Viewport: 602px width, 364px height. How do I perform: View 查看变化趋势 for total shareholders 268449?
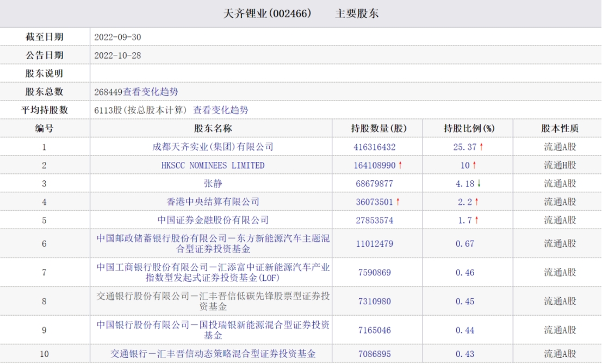pyautogui.click(x=151, y=92)
